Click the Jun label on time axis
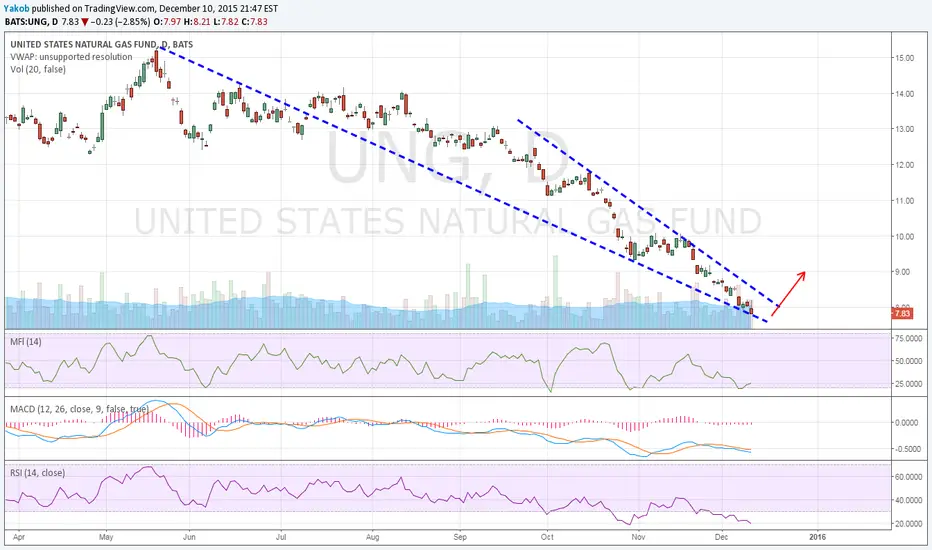Viewport: 932px width, 550px height. pyautogui.click(x=189, y=537)
